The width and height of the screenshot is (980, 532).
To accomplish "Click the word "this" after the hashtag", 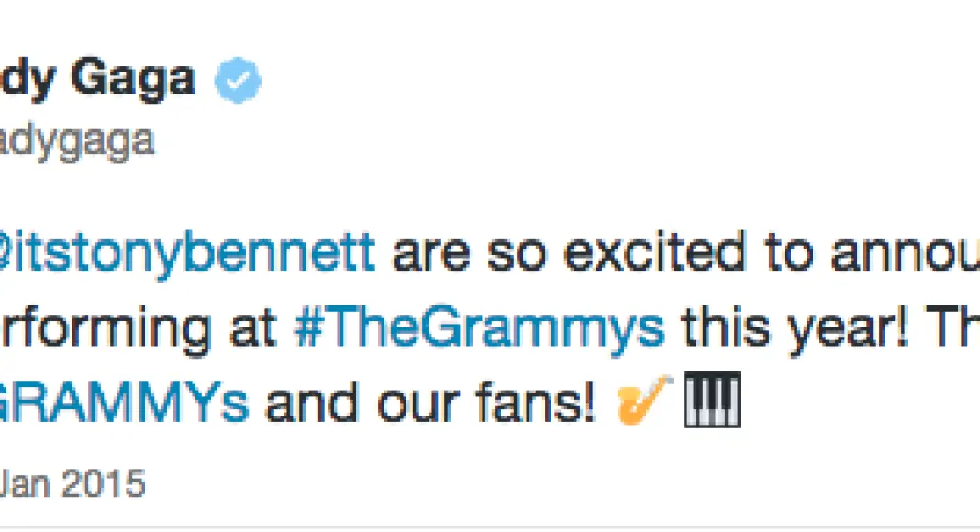I will (x=725, y=327).
